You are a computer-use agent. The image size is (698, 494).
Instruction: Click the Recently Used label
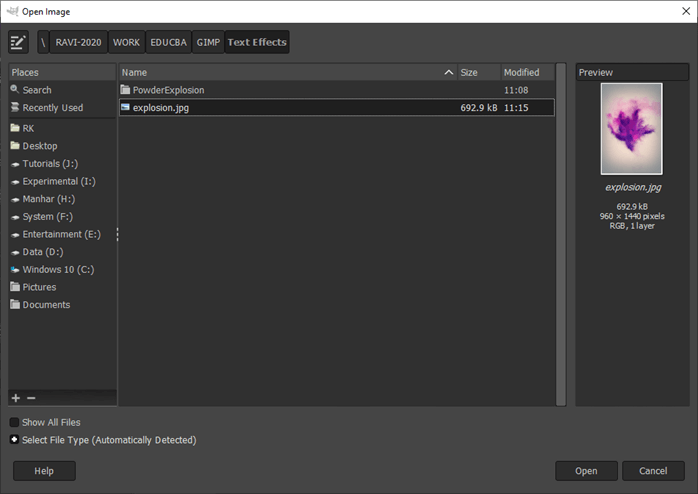53,108
